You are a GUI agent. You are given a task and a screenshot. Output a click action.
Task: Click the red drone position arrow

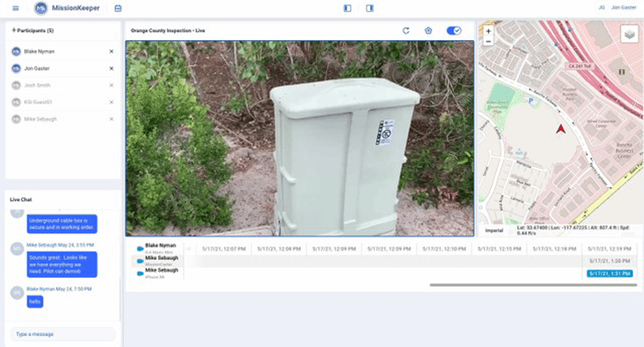click(x=560, y=129)
